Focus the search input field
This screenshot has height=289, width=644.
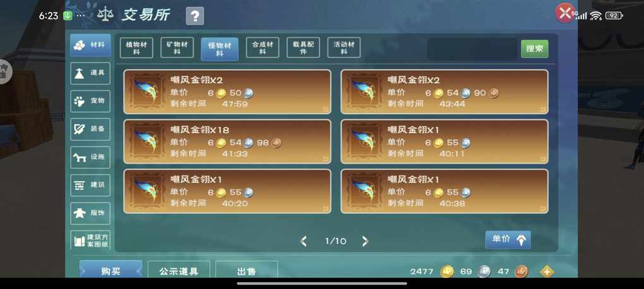click(x=472, y=49)
